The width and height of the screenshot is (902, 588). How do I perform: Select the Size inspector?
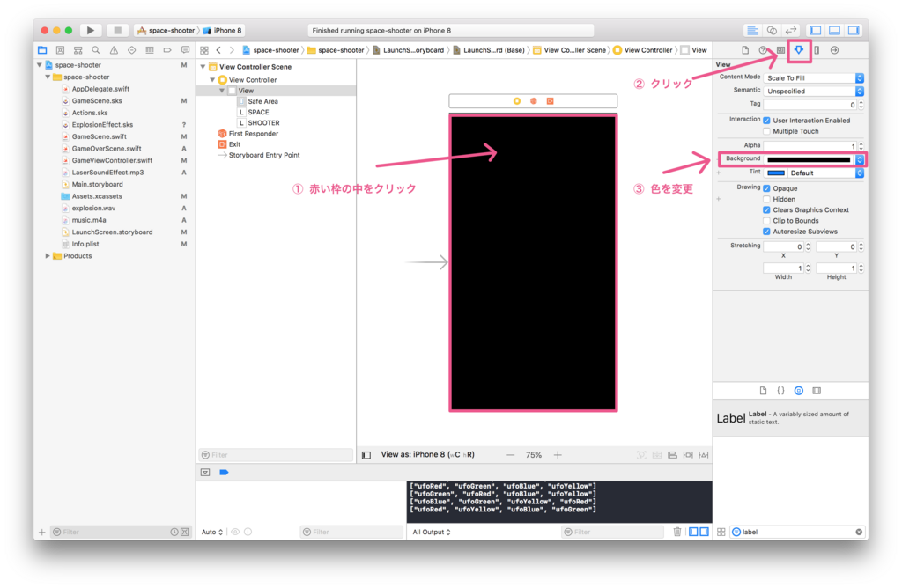[817, 49]
